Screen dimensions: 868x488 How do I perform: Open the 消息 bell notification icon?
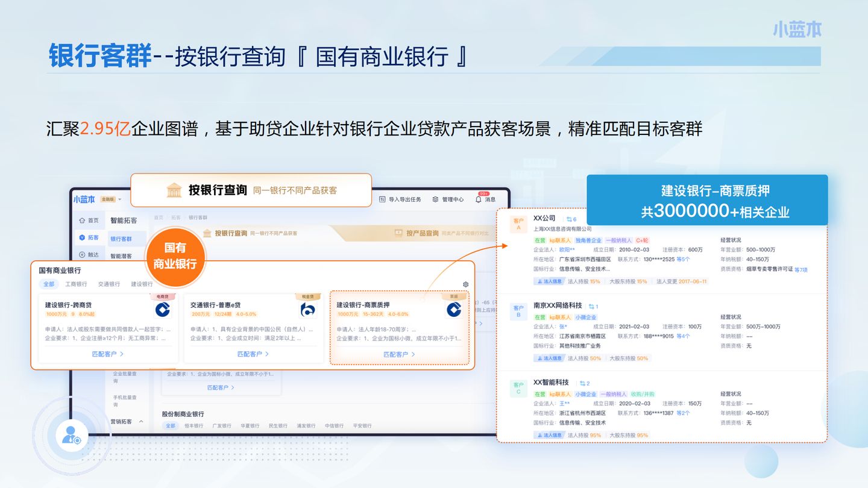pyautogui.click(x=479, y=199)
